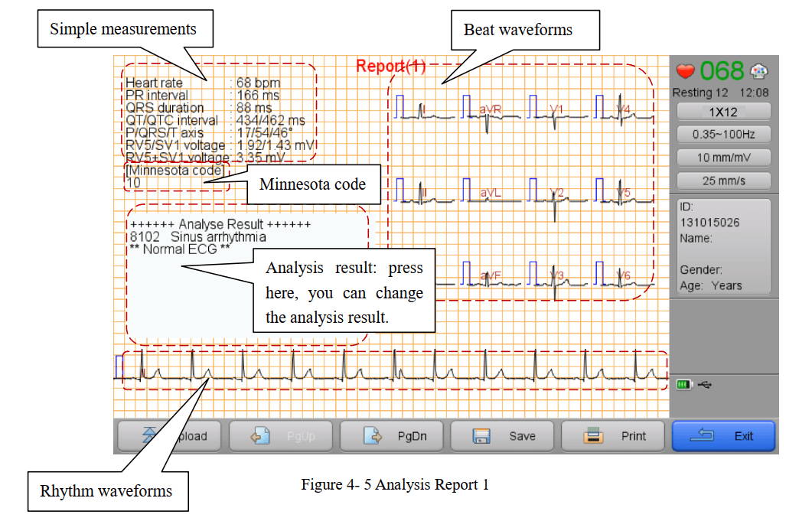Click the QRS duration measurement label

pyautogui.click(x=165, y=108)
